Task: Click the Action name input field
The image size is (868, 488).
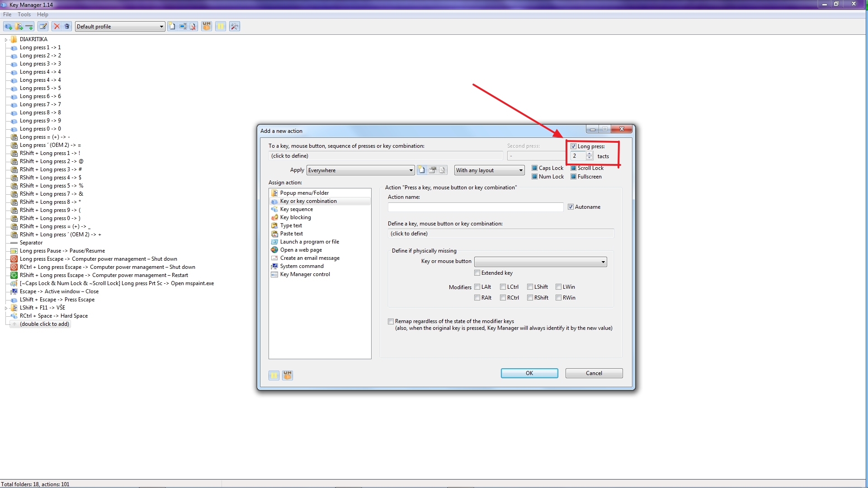Action: (476, 207)
